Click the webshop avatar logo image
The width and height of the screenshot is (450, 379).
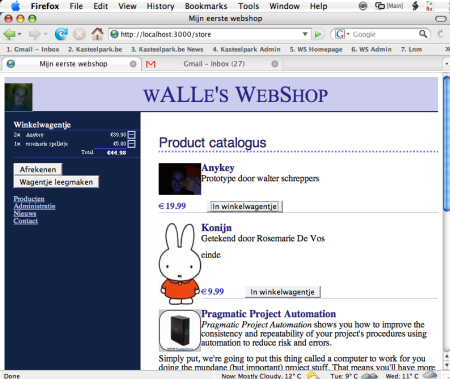pyautogui.click(x=19, y=97)
